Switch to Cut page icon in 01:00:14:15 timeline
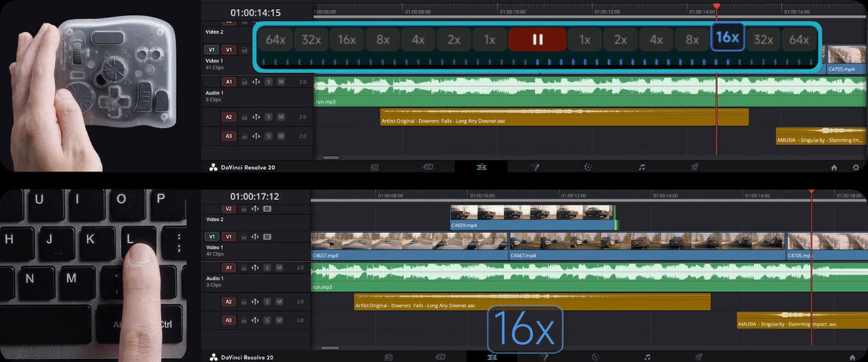The height and width of the screenshot is (362, 868). coord(427,167)
